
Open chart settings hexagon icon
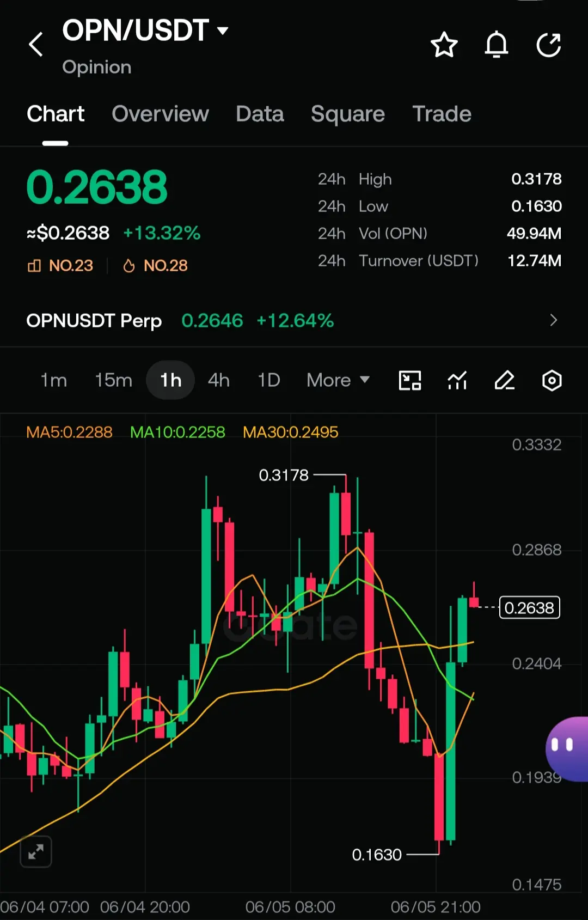(552, 380)
